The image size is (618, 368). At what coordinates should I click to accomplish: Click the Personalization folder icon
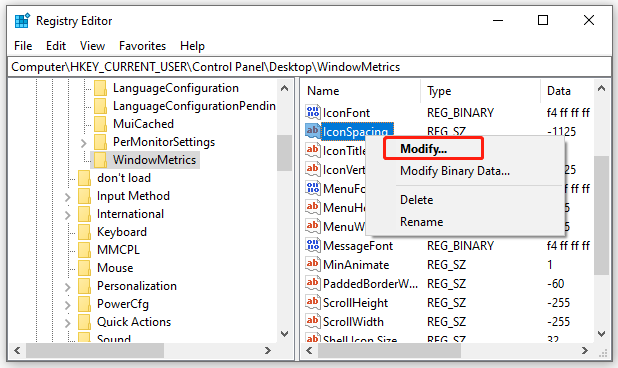coord(84,286)
